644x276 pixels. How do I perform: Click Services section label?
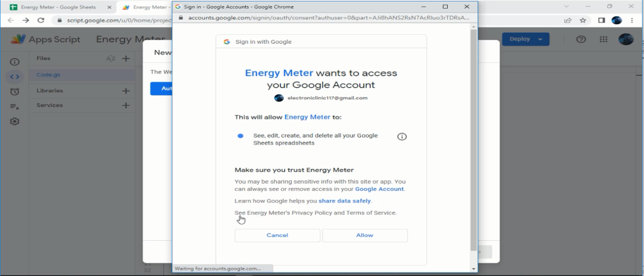pyautogui.click(x=50, y=105)
